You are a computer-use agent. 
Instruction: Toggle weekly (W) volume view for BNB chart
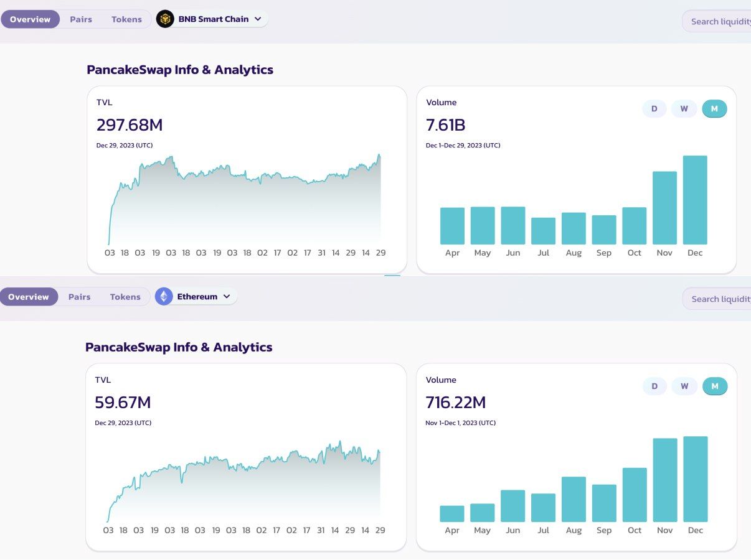684,109
